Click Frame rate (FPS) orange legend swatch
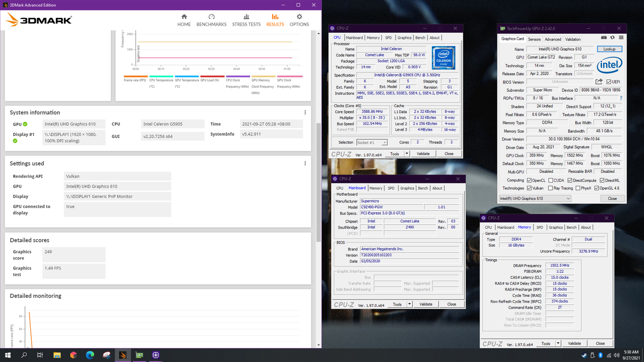This screenshot has width=644, height=362. tap(136, 76)
